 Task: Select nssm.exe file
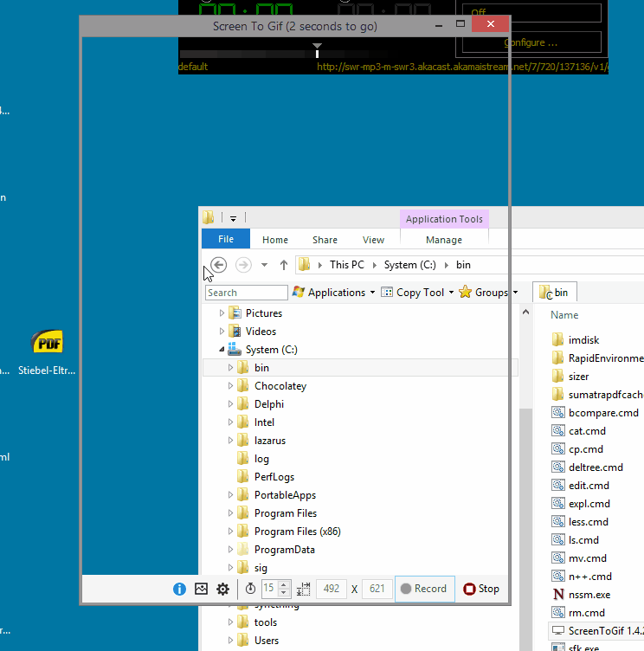pos(589,595)
